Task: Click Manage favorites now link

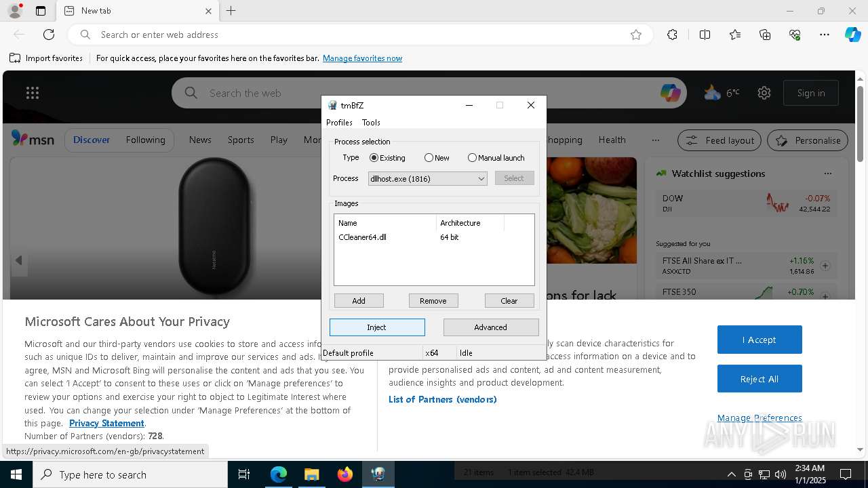Action: coord(362,58)
